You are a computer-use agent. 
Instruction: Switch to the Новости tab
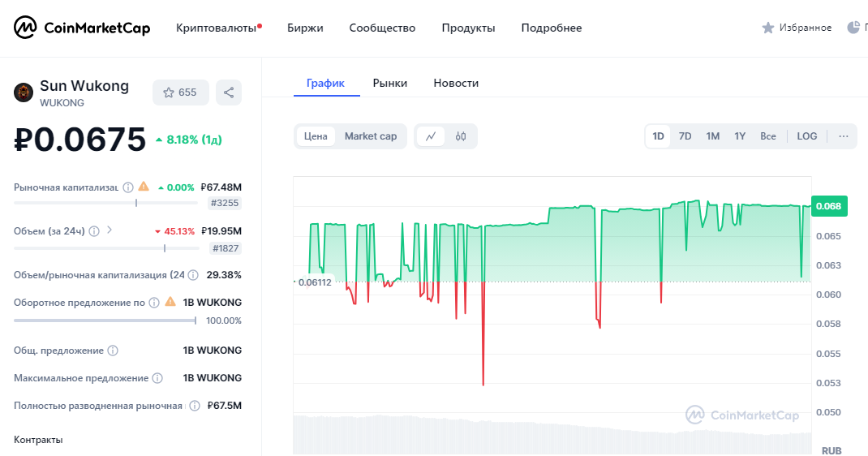pyautogui.click(x=456, y=83)
